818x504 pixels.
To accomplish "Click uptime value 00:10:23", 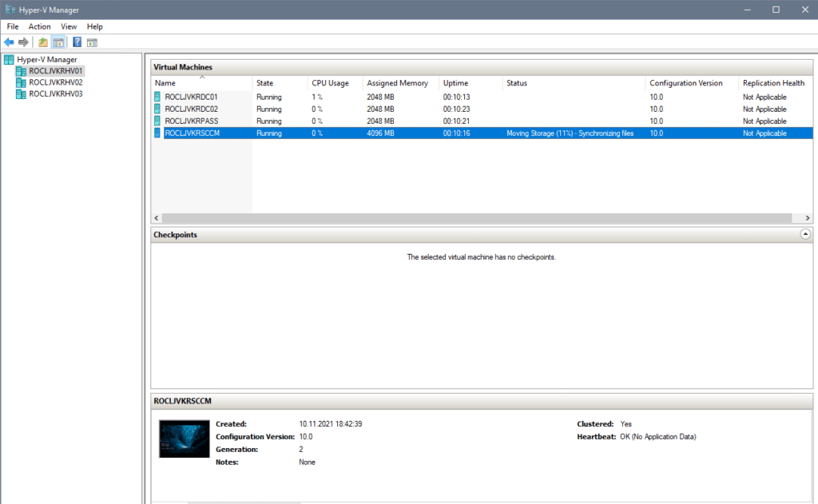I will click(456, 109).
